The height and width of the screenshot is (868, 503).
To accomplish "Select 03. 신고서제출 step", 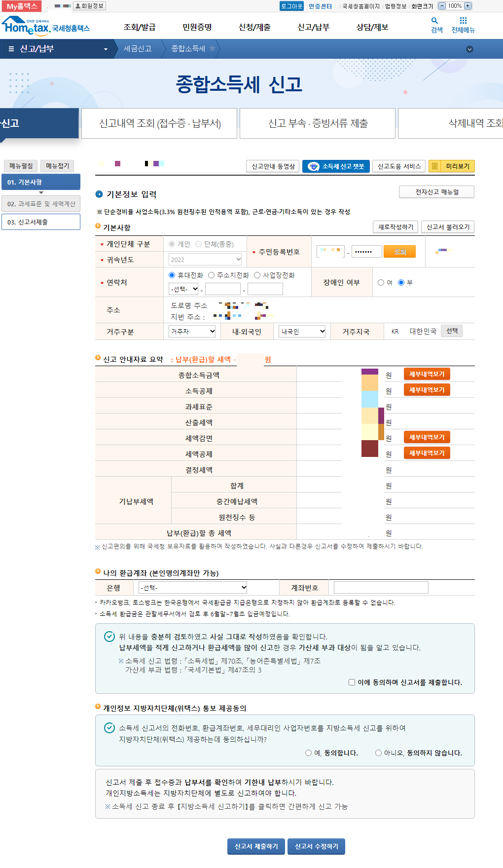I will point(41,222).
